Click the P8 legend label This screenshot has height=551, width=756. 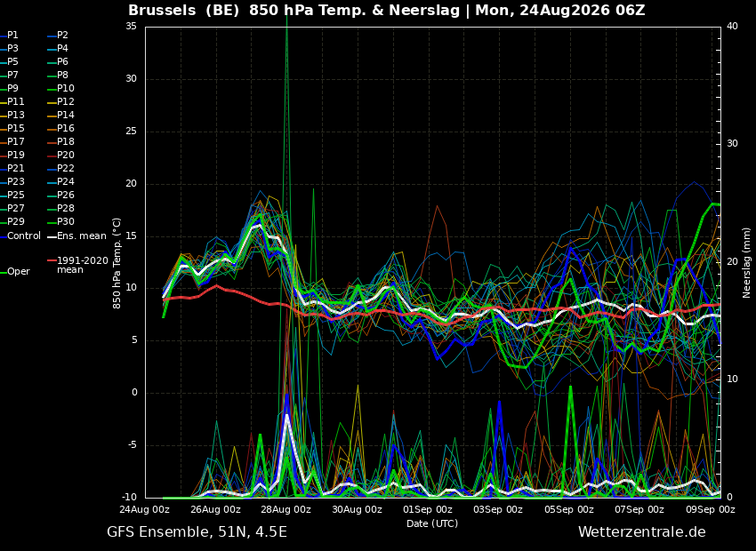[62, 76]
